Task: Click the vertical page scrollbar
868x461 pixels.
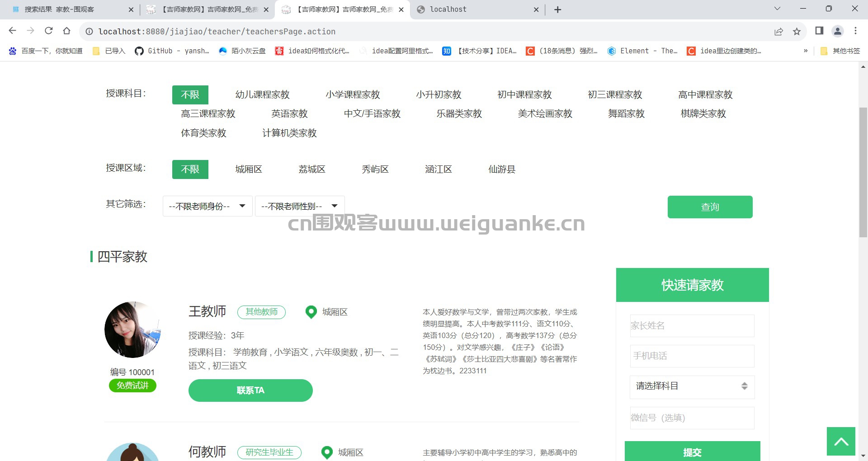Action: (x=863, y=172)
